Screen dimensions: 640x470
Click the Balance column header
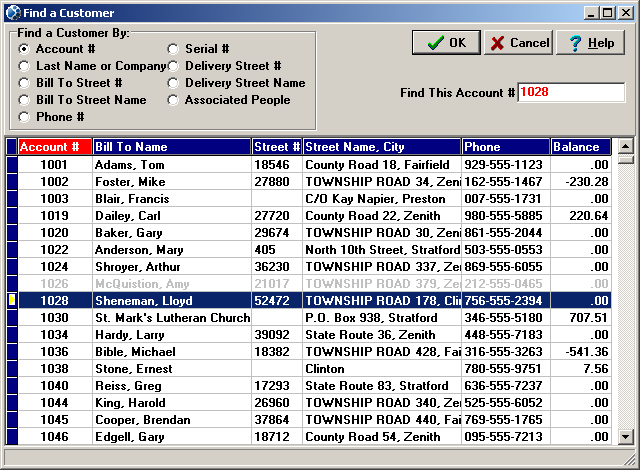[x=580, y=147]
